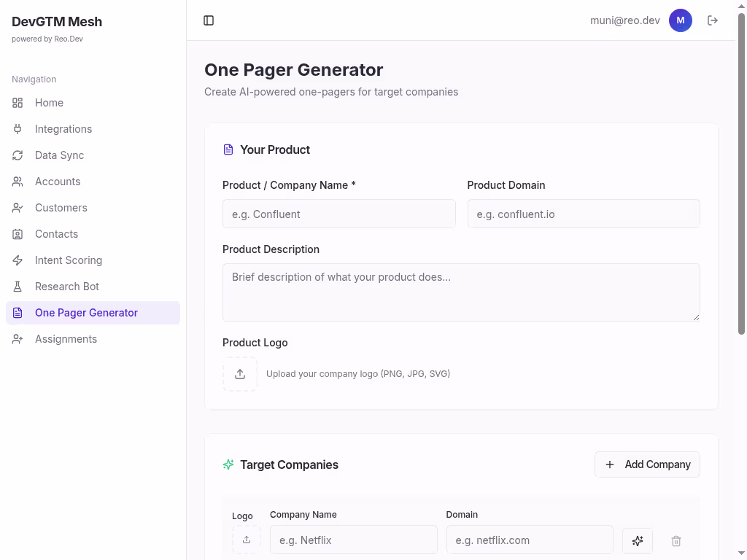
Task: Click the Company Name field under Target Companies
Action: [x=353, y=540]
